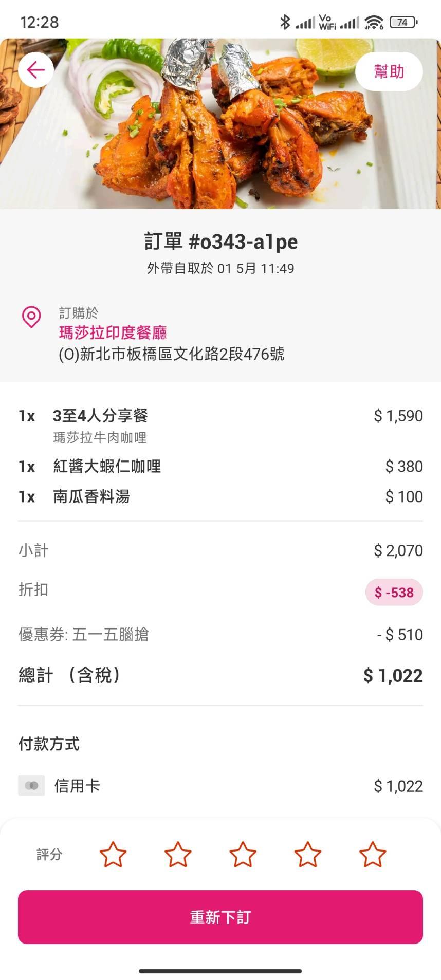Rate three stars
Image resolution: width=441 pixels, height=980 pixels.
(x=243, y=854)
